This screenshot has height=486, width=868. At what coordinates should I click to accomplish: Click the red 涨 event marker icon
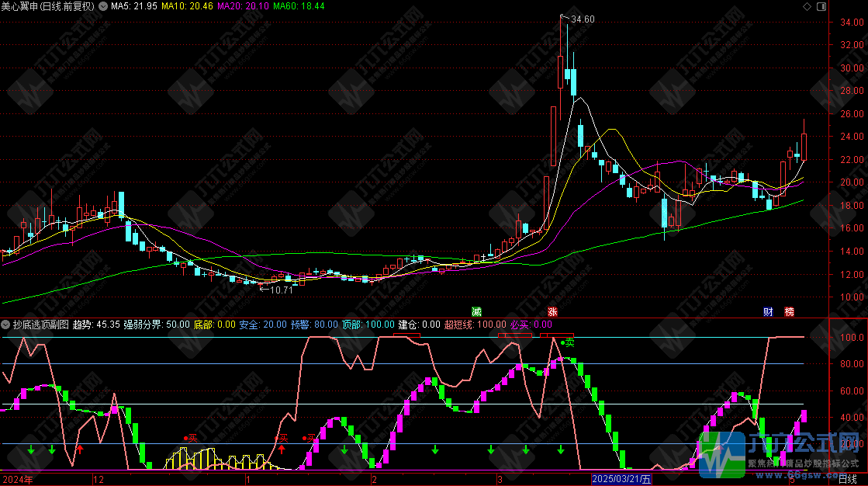[552, 311]
